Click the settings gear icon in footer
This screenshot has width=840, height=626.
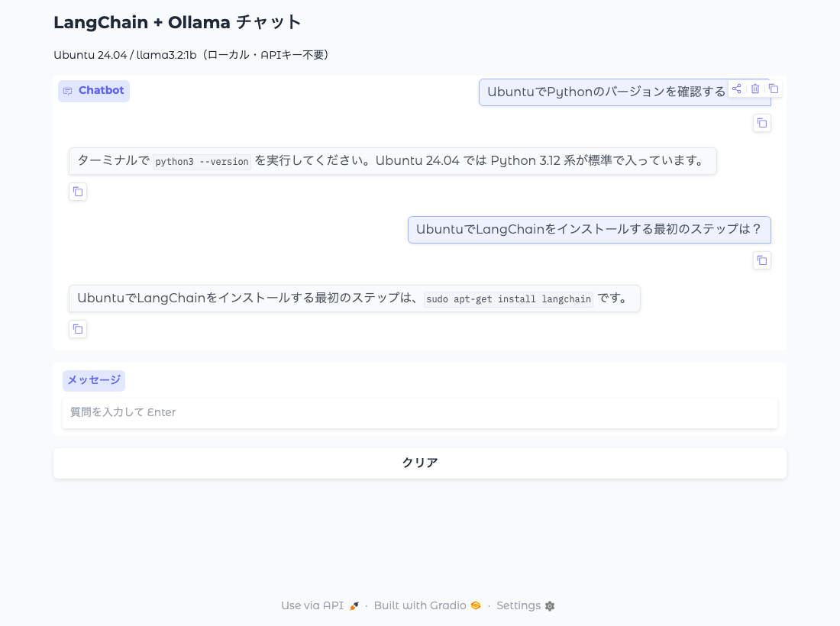click(x=550, y=606)
